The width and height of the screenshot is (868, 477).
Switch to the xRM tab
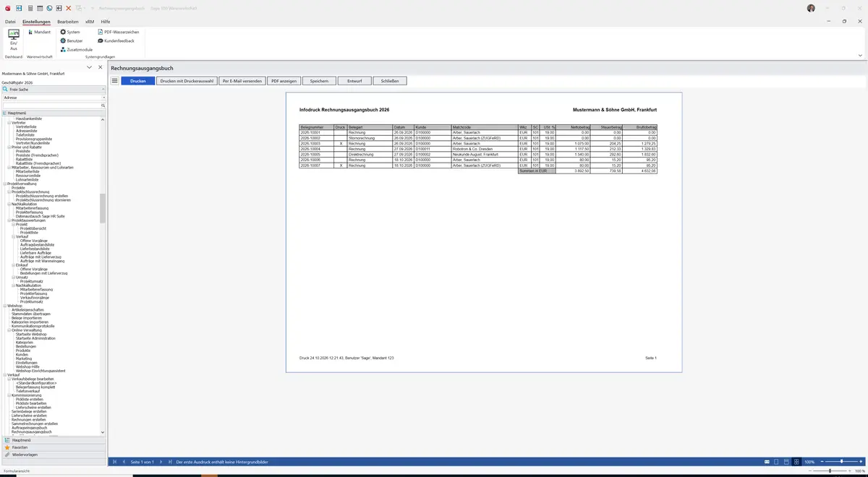[x=90, y=22]
